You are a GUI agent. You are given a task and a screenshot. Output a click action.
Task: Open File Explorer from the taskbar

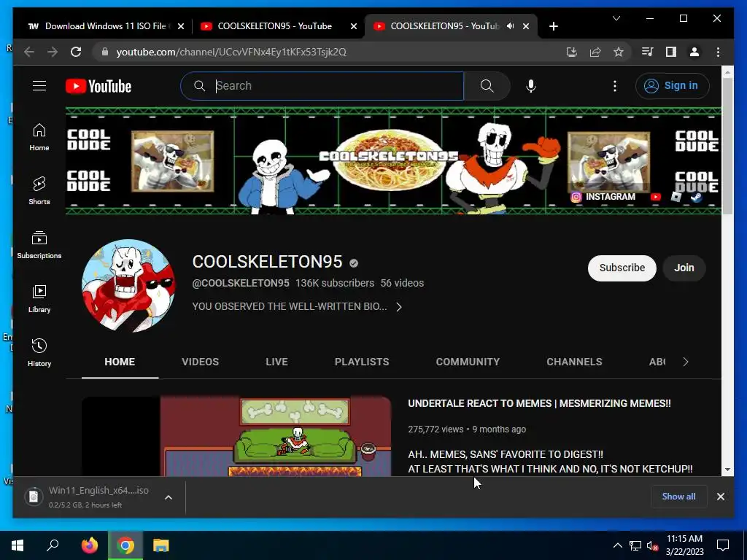click(161, 545)
